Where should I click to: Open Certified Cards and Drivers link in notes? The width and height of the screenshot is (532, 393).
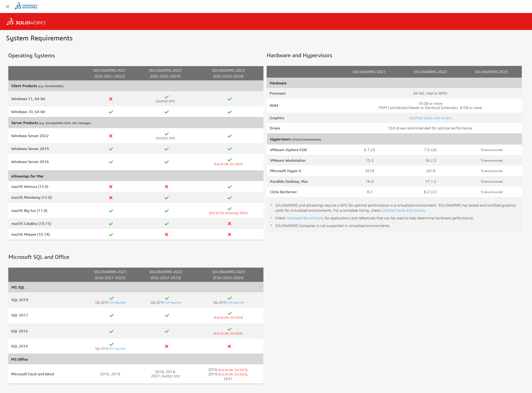coord(403,211)
